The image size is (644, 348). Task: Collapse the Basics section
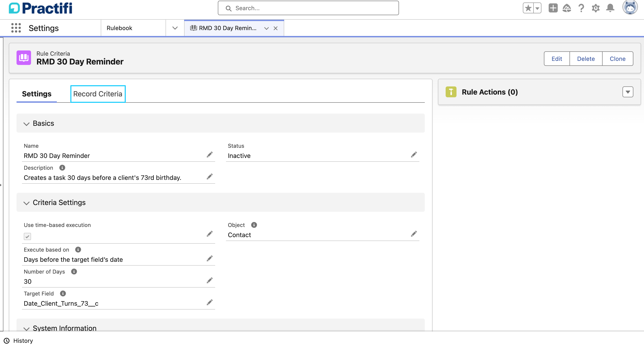point(221,123)
